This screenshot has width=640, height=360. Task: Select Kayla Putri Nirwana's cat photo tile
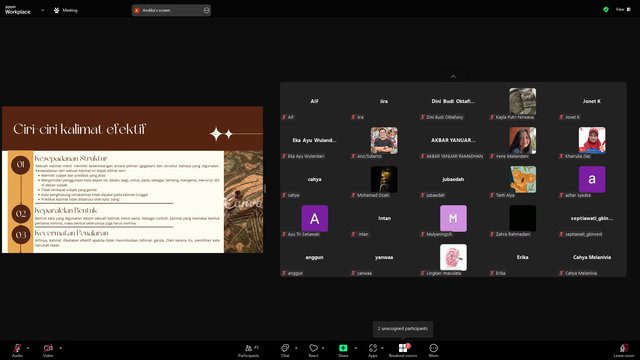click(522, 102)
